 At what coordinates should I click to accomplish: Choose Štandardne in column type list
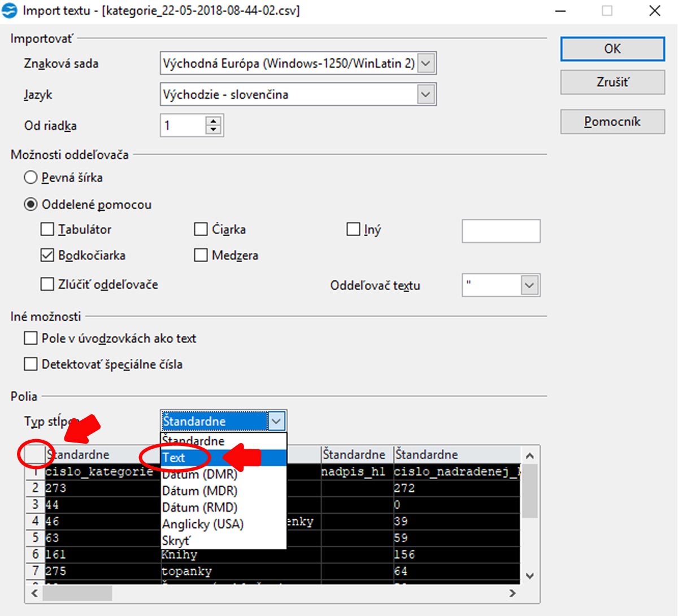[x=224, y=441]
